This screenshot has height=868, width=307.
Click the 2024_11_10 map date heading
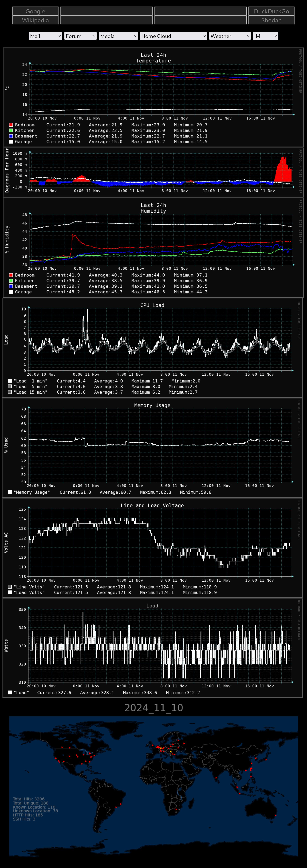[x=153, y=708]
